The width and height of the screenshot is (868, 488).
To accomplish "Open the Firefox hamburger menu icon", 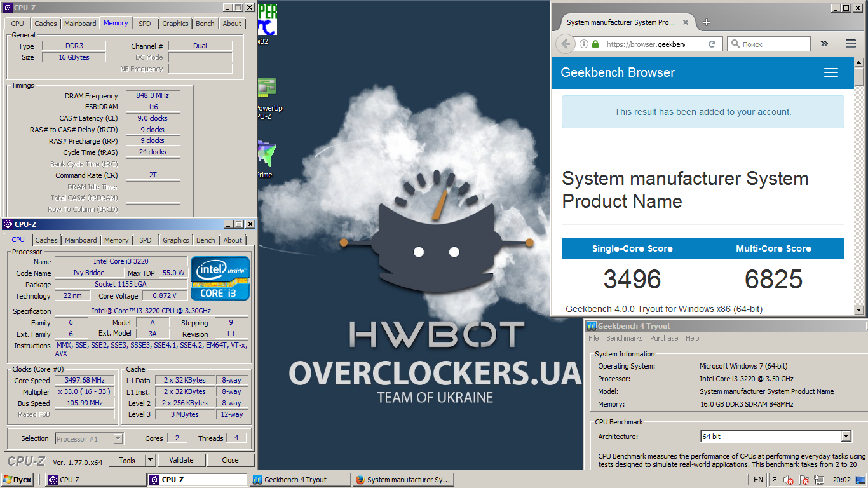I will (851, 44).
